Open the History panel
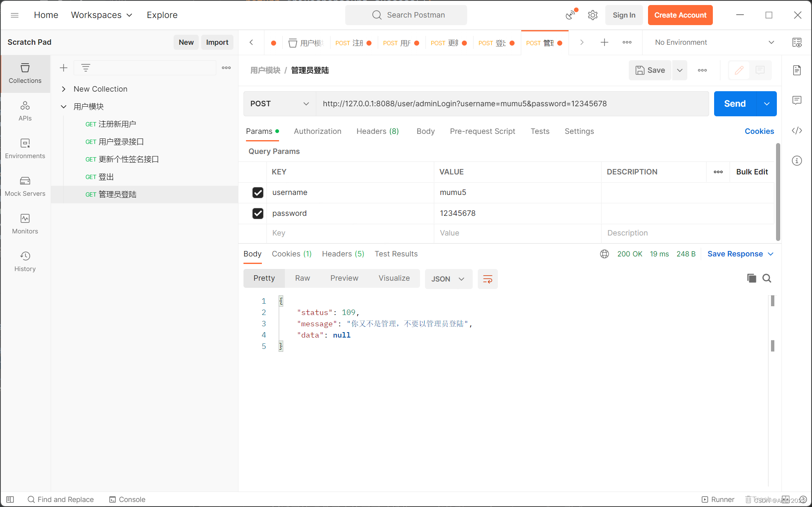This screenshot has height=507, width=812. tap(25, 261)
